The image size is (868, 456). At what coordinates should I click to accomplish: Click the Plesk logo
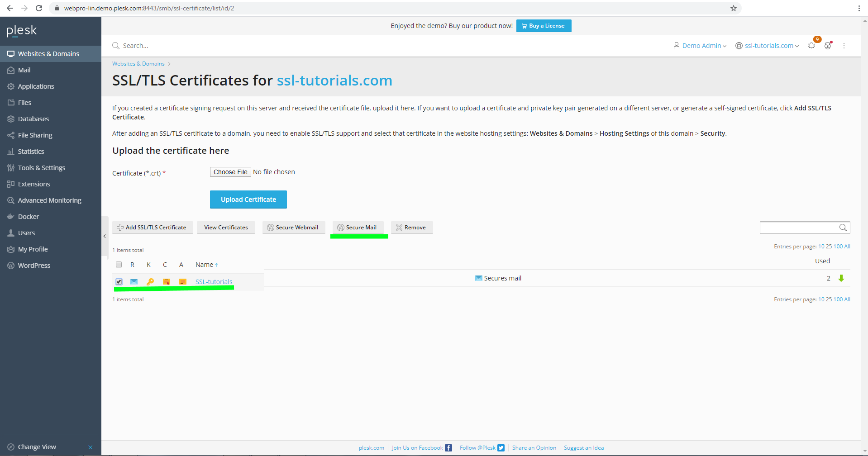point(22,31)
